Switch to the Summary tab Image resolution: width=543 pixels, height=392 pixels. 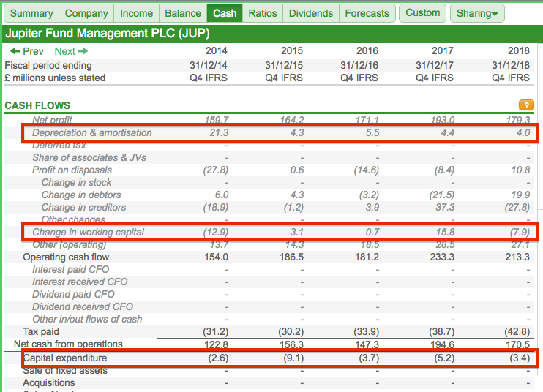(x=31, y=13)
